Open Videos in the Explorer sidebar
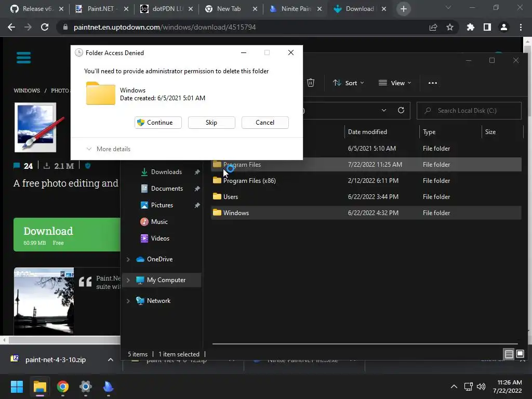 pos(160,238)
